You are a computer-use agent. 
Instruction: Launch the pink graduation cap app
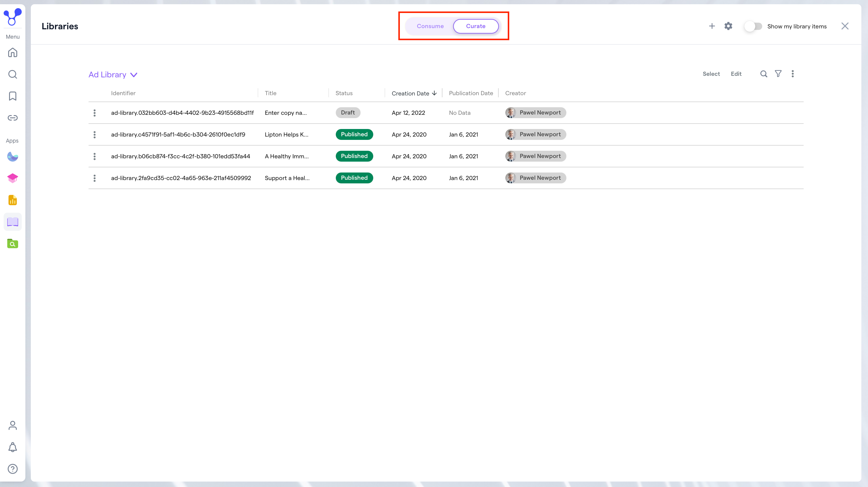[x=12, y=178]
